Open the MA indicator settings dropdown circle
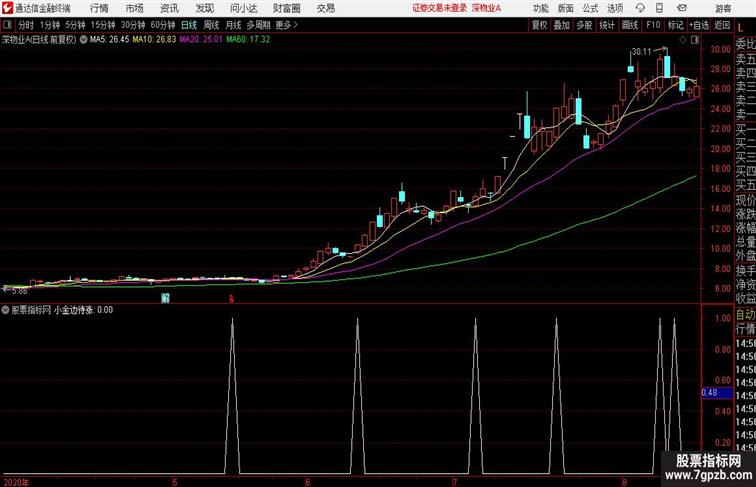Image resolution: width=756 pixels, height=487 pixels. click(83, 40)
